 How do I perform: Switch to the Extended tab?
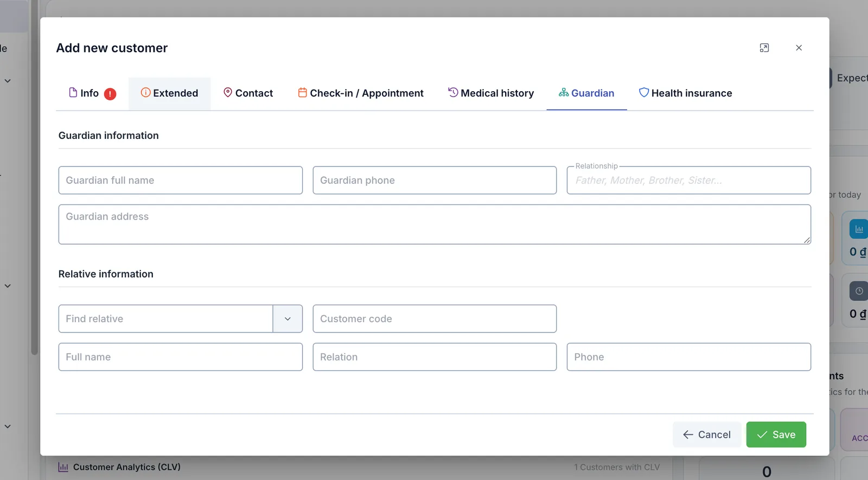[169, 93]
